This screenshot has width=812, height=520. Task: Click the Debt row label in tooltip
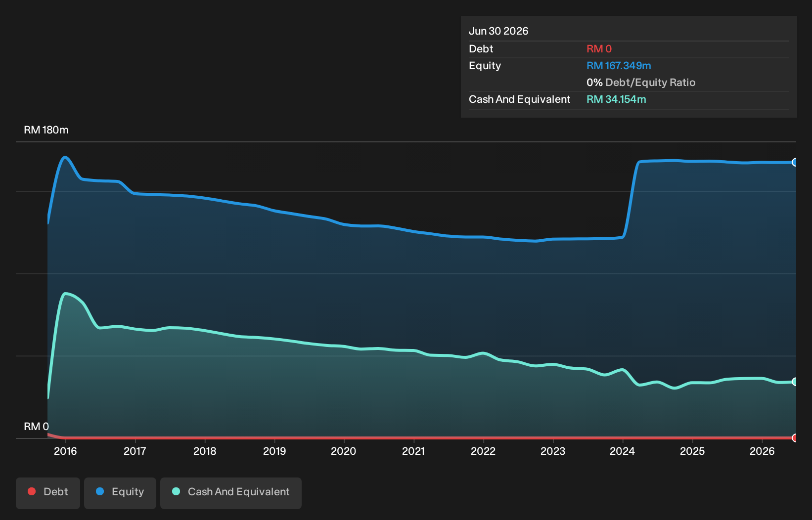click(x=481, y=49)
